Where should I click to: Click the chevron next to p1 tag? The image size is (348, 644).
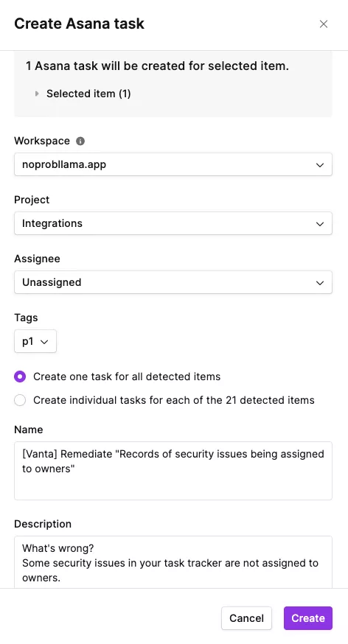click(x=44, y=342)
